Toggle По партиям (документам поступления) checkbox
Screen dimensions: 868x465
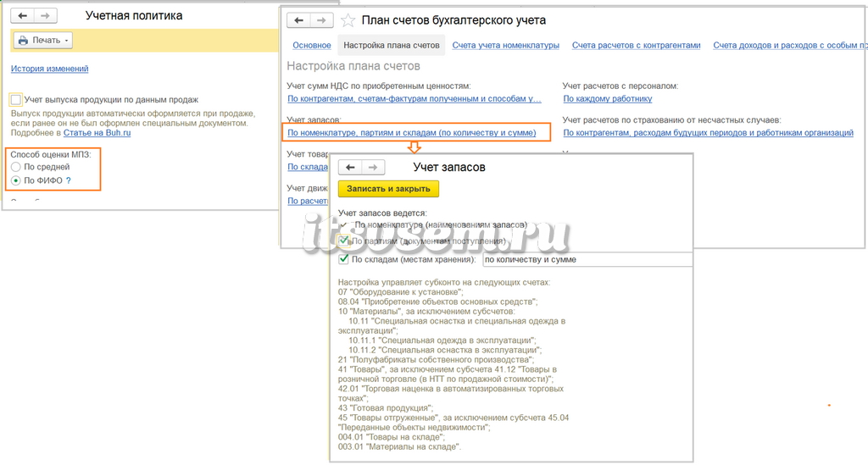coord(344,241)
